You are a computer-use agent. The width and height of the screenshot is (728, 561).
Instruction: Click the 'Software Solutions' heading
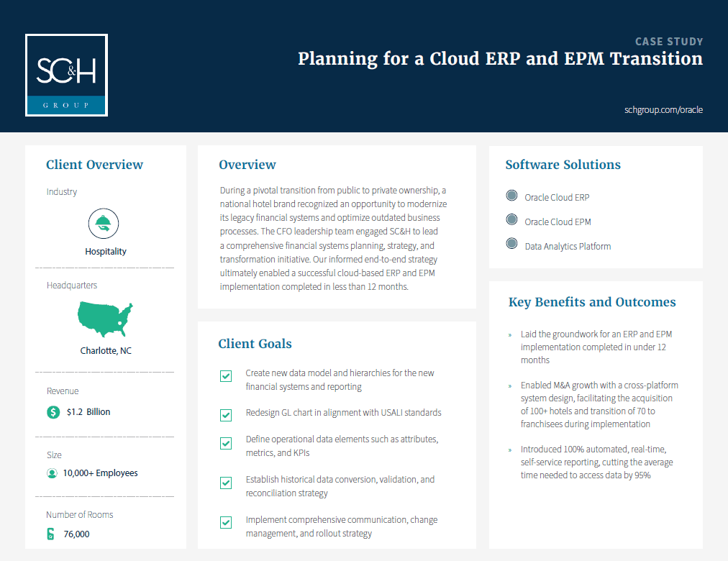coord(563,165)
